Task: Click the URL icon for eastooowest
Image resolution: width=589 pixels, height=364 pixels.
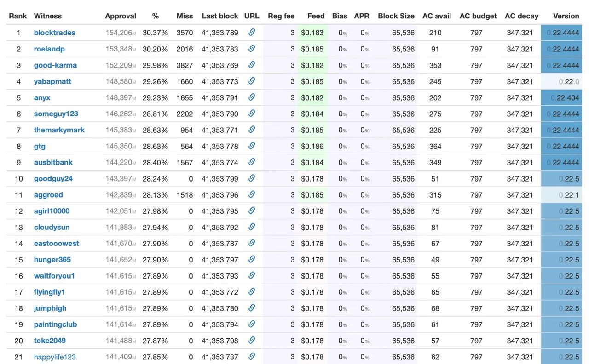Action: [x=252, y=243]
